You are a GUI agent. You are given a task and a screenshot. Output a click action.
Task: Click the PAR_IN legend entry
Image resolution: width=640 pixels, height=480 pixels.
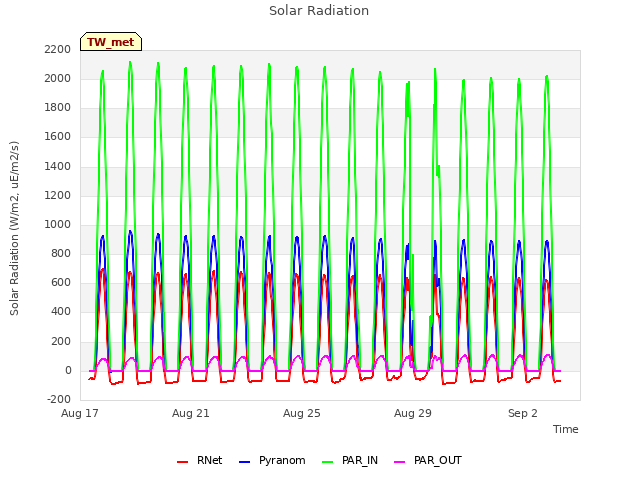[x=350, y=460]
